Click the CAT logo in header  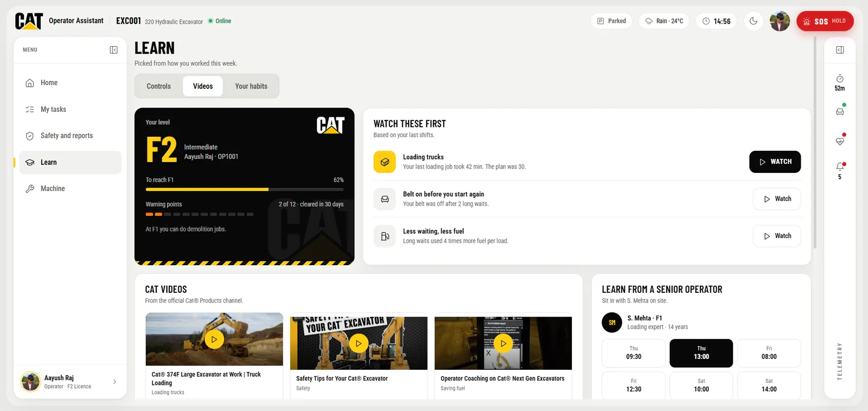tap(29, 21)
